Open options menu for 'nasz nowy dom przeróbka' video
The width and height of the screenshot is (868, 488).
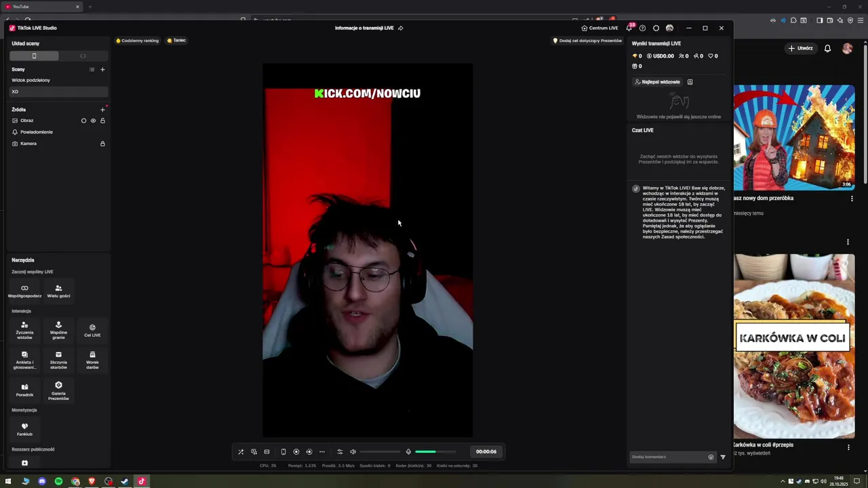[x=852, y=199]
